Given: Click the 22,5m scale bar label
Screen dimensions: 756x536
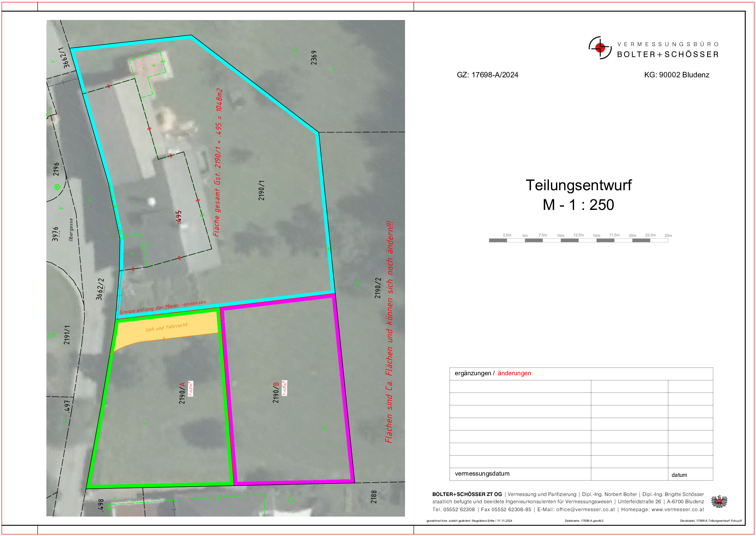Looking at the screenshot, I should tap(650, 235).
